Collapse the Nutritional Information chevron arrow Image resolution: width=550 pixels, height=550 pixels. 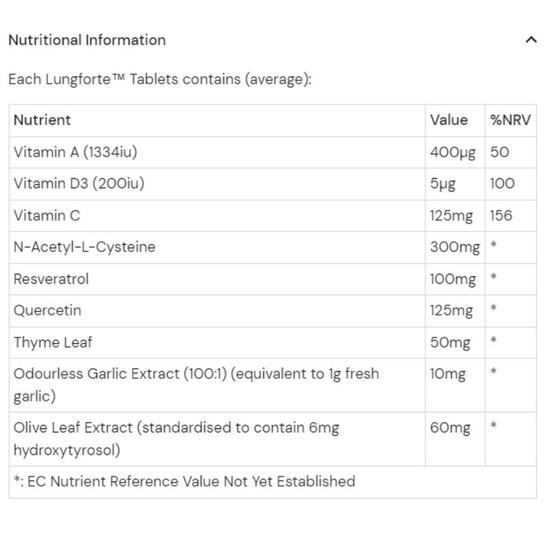[531, 40]
